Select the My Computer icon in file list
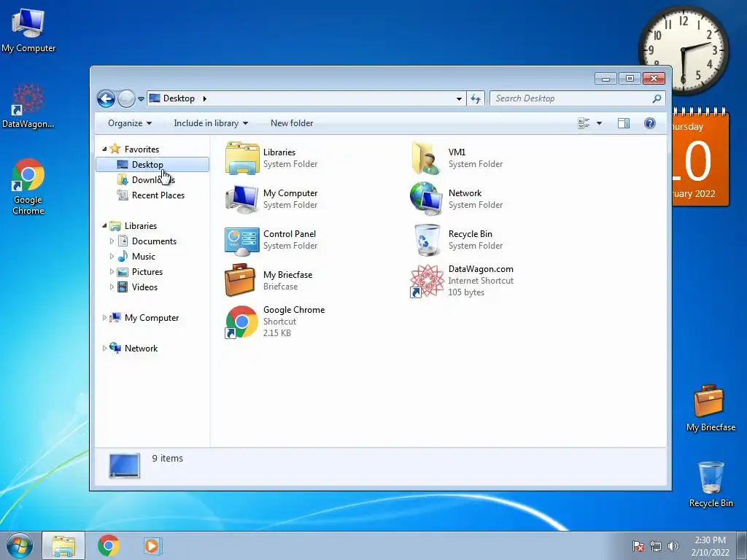Image resolution: width=747 pixels, height=560 pixels. [242, 199]
